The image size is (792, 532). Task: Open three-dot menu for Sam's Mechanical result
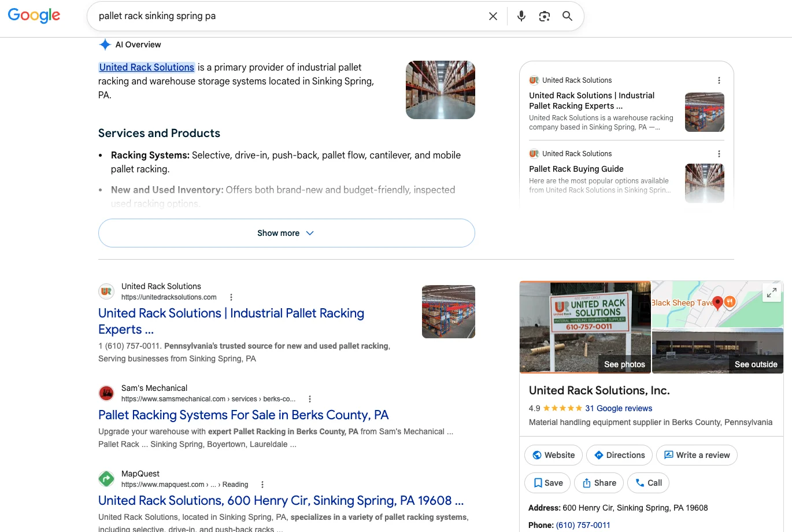tap(310, 399)
